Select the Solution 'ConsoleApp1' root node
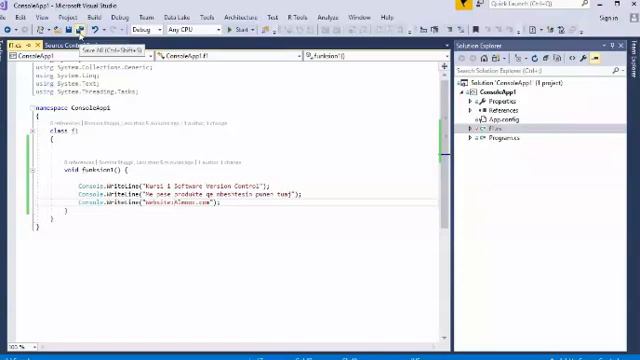The height and width of the screenshot is (360, 640). coord(516,83)
